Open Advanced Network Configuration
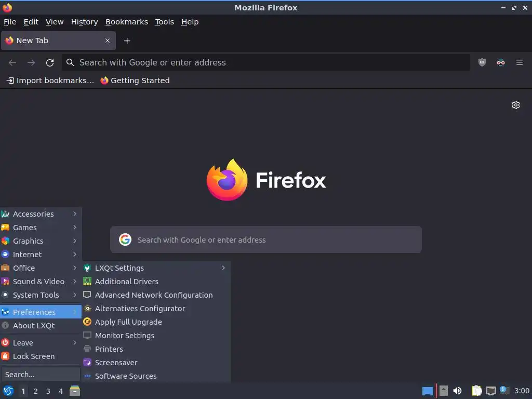Image resolution: width=532 pixels, height=399 pixels. (x=156, y=295)
